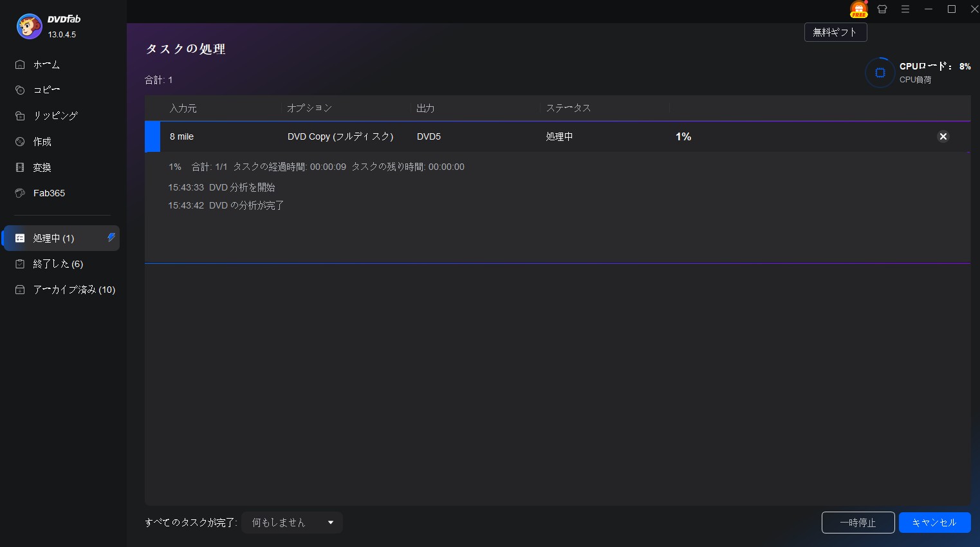Open the Creator module disc icon
This screenshot has width=980, height=547.
(x=20, y=142)
